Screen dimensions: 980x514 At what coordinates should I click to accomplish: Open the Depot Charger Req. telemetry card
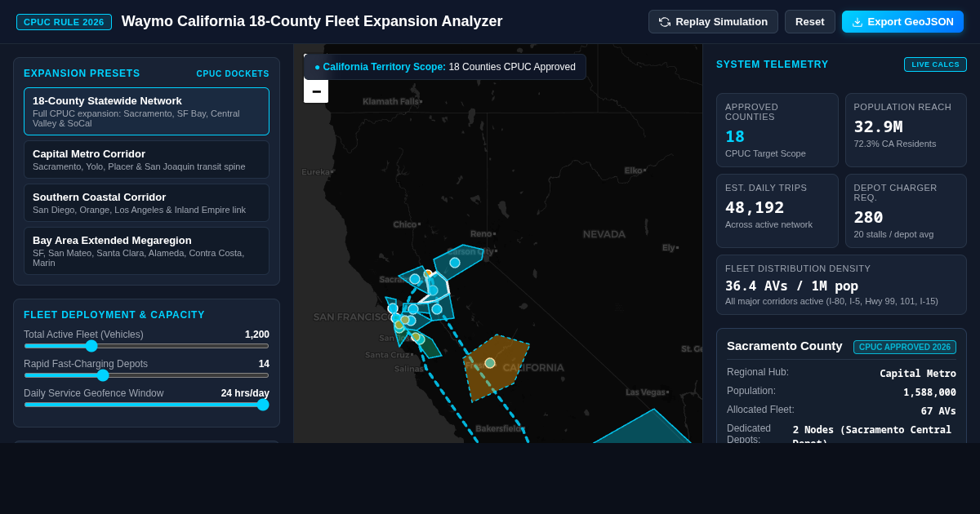[906, 210]
